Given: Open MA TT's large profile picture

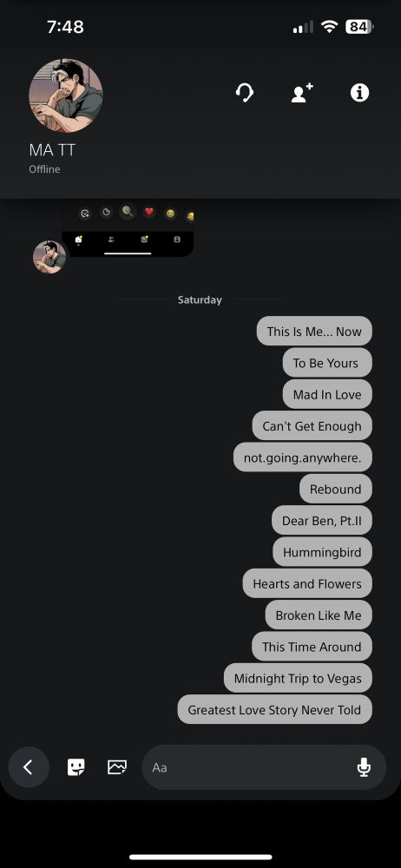Looking at the screenshot, I should pos(66,95).
